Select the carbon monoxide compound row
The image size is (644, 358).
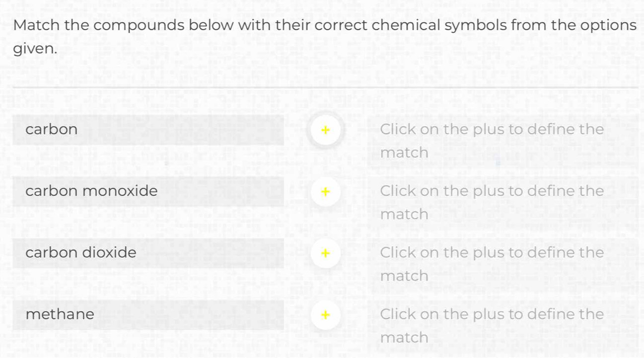coord(148,191)
